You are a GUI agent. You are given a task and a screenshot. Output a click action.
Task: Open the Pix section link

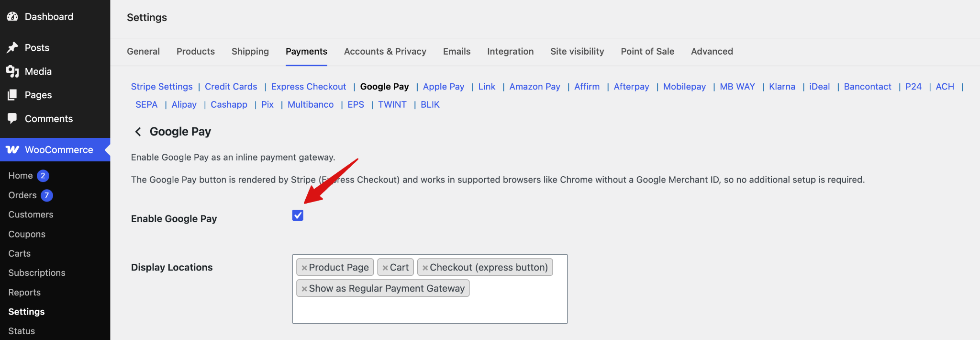tap(267, 104)
